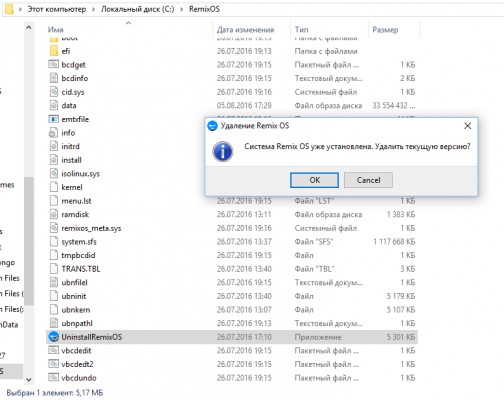
Task: Select the emtxfile icon
Action: (x=54, y=119)
